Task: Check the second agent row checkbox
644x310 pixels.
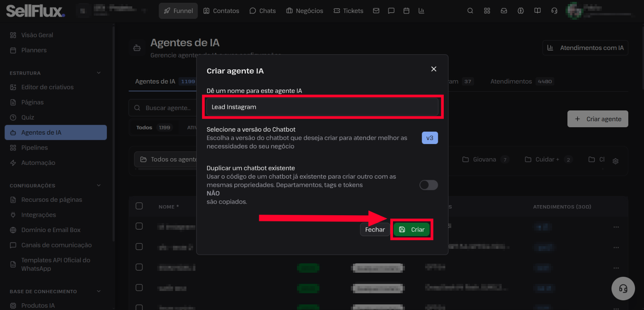Action: [139, 247]
